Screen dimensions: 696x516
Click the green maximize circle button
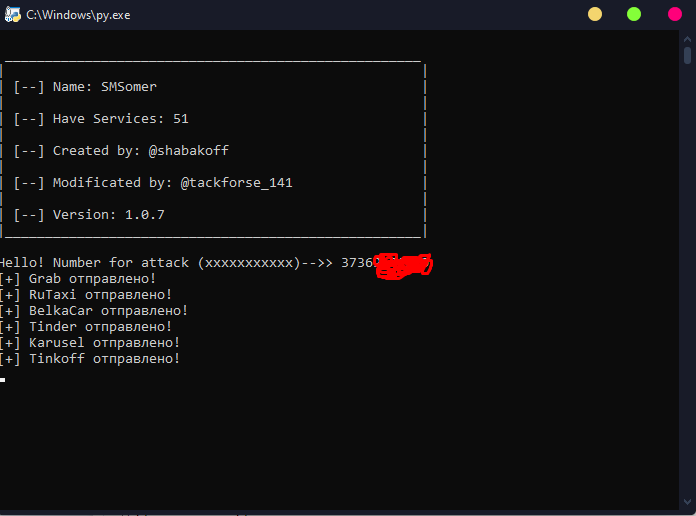point(634,14)
